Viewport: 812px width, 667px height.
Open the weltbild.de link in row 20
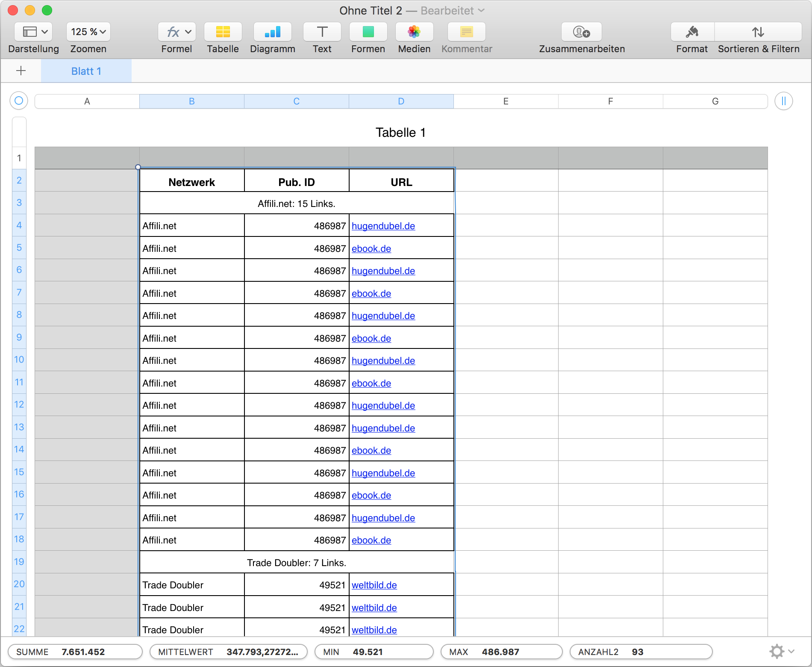(x=374, y=585)
